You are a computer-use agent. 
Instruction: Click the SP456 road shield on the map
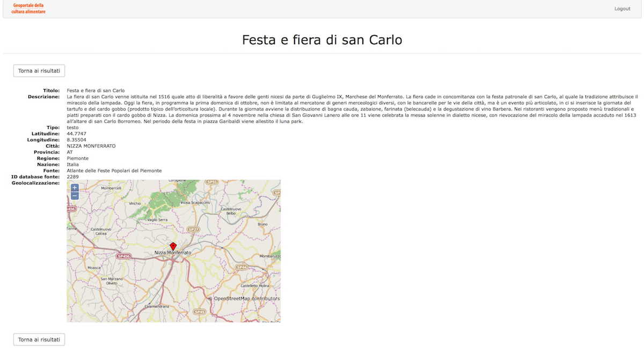click(x=123, y=256)
